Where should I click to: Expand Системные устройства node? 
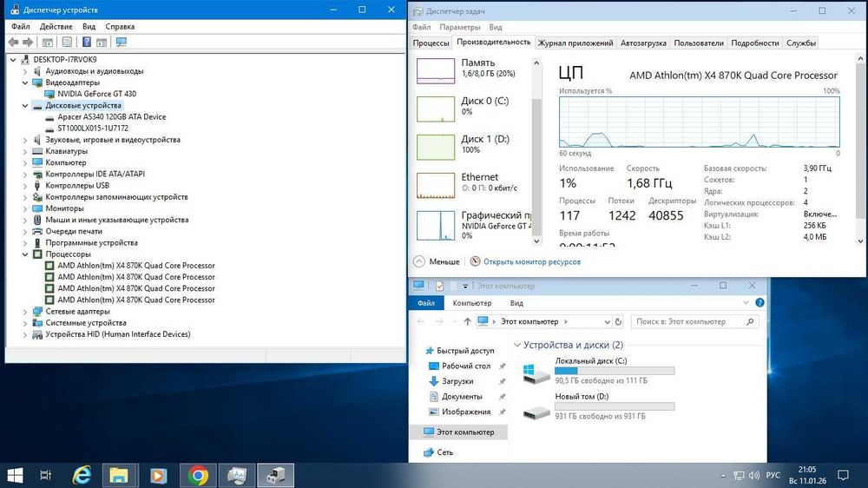coord(25,323)
